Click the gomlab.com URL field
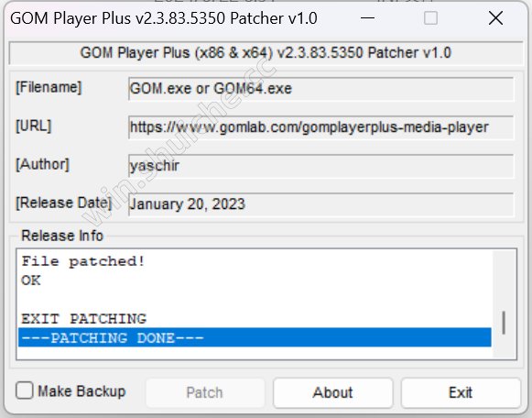This screenshot has width=532, height=418. point(321,127)
